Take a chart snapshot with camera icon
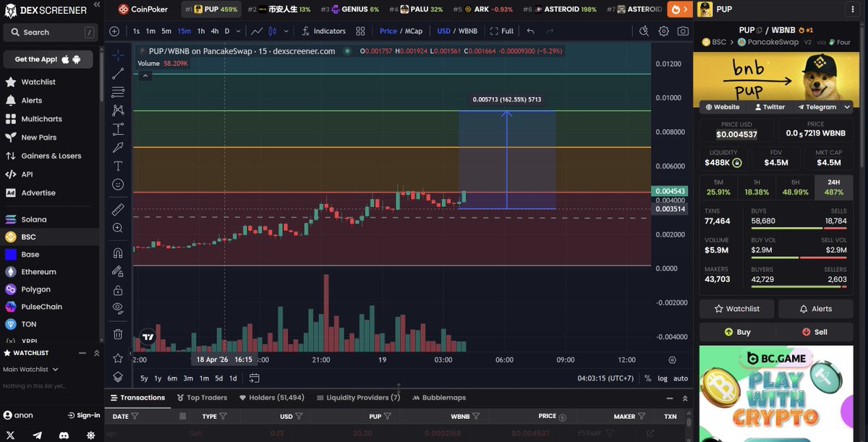This screenshot has width=868, height=442. tap(683, 31)
